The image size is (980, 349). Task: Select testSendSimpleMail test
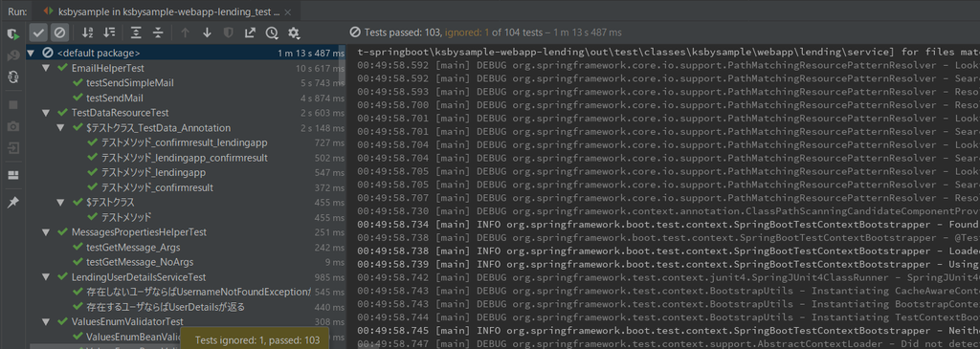pos(130,83)
